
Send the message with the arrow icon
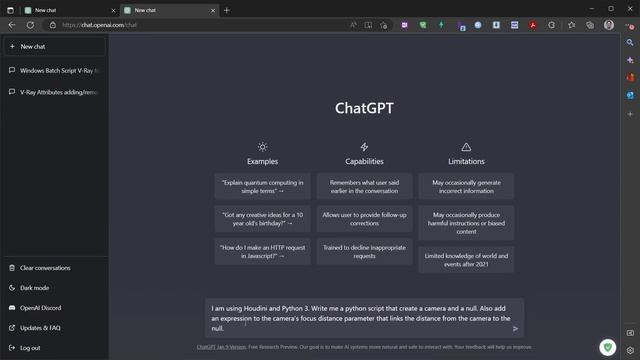[x=515, y=329]
